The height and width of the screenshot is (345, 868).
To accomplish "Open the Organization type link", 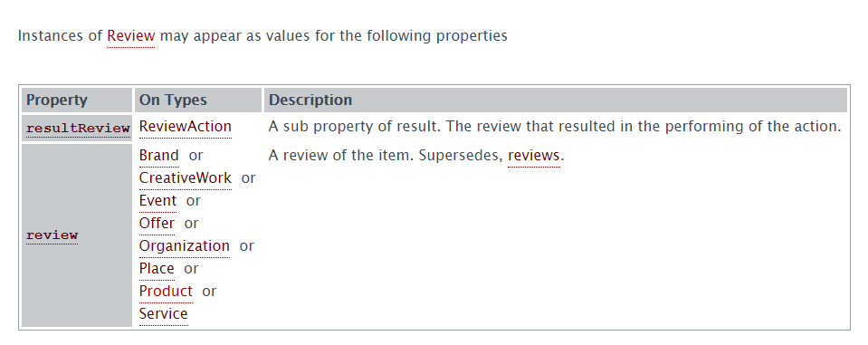I will pos(185,246).
